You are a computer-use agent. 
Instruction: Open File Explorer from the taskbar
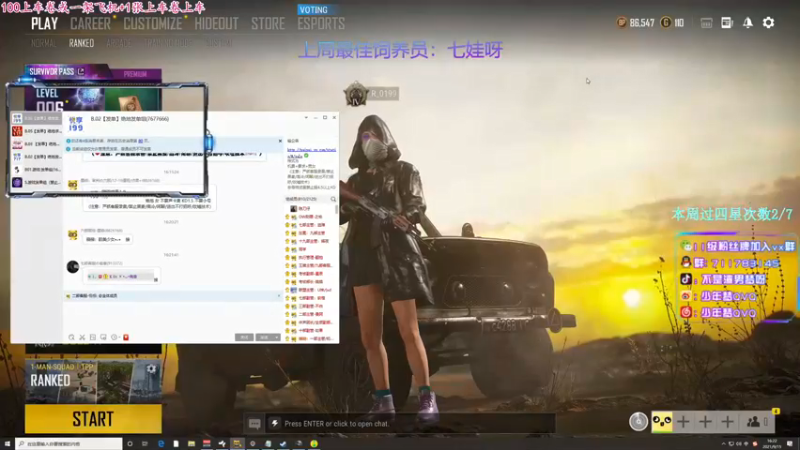pos(191,444)
